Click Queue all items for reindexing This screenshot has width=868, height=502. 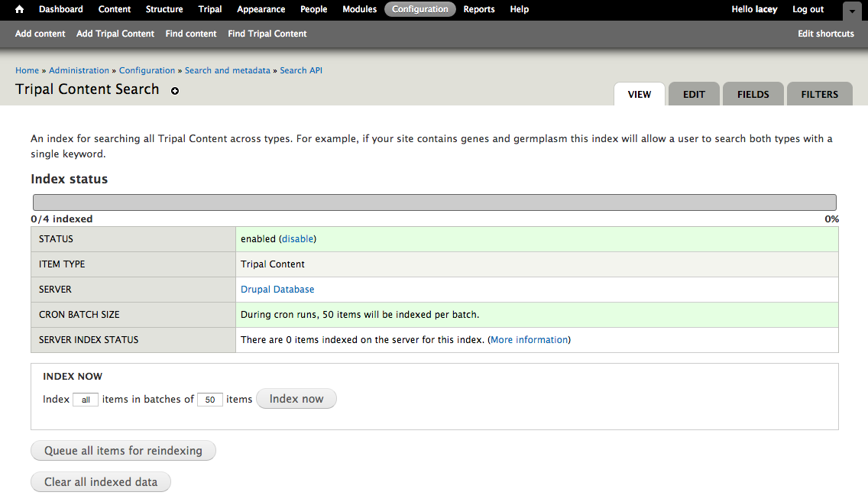click(x=123, y=451)
